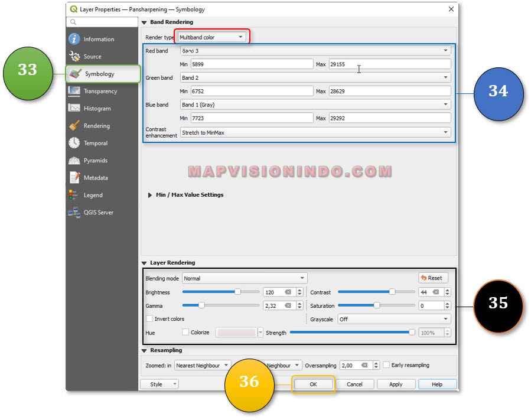The image size is (531, 420).
Task: Open the Blending mode dropdown
Action: pyautogui.click(x=244, y=278)
